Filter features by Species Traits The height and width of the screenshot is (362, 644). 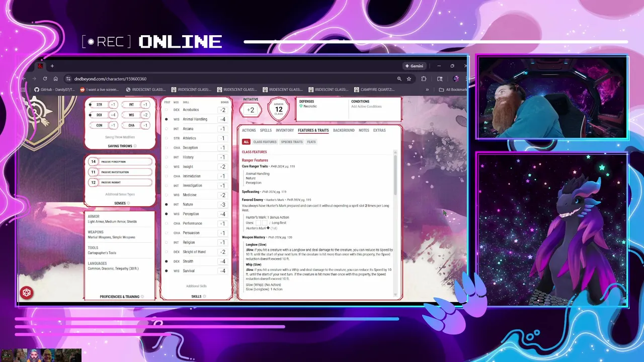[292, 142]
